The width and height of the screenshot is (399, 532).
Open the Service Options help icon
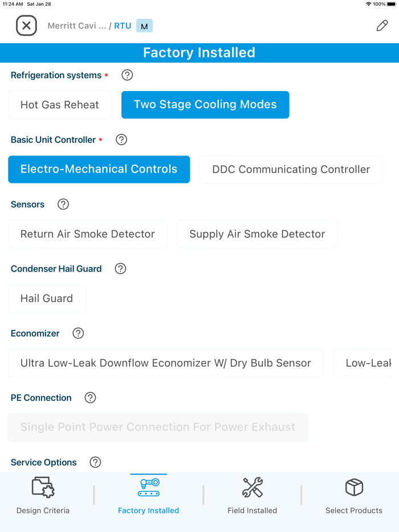[x=95, y=462]
